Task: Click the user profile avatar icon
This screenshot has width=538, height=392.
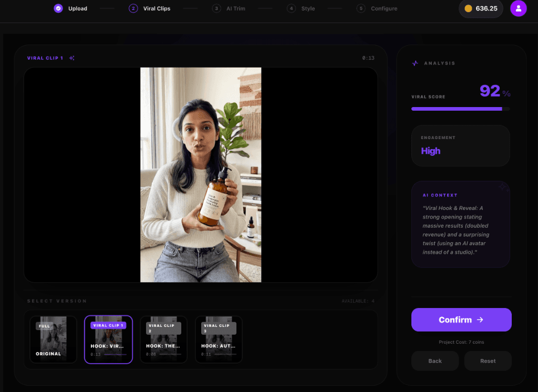Action: (x=518, y=8)
